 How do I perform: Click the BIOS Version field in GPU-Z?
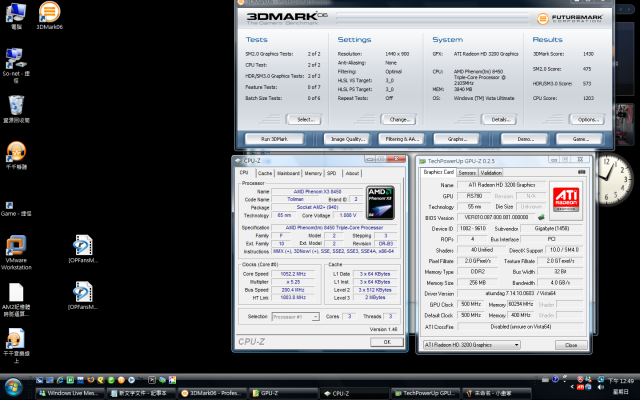tap(496, 218)
